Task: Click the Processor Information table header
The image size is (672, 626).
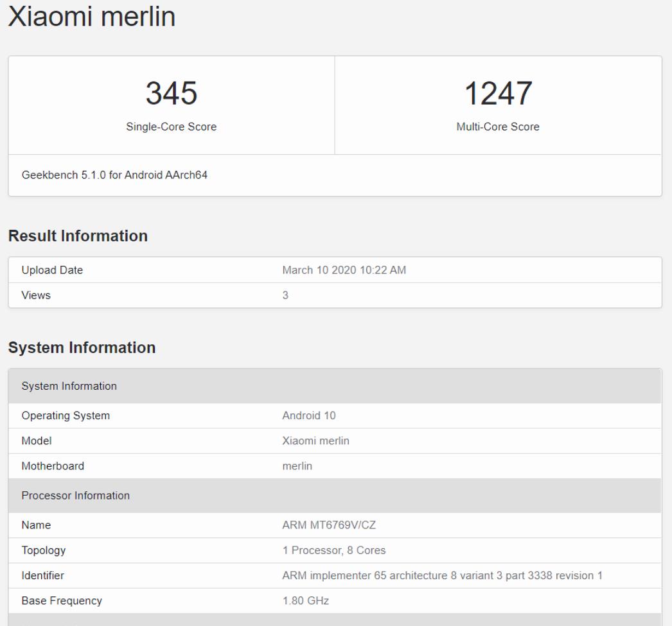Action: click(x=335, y=496)
